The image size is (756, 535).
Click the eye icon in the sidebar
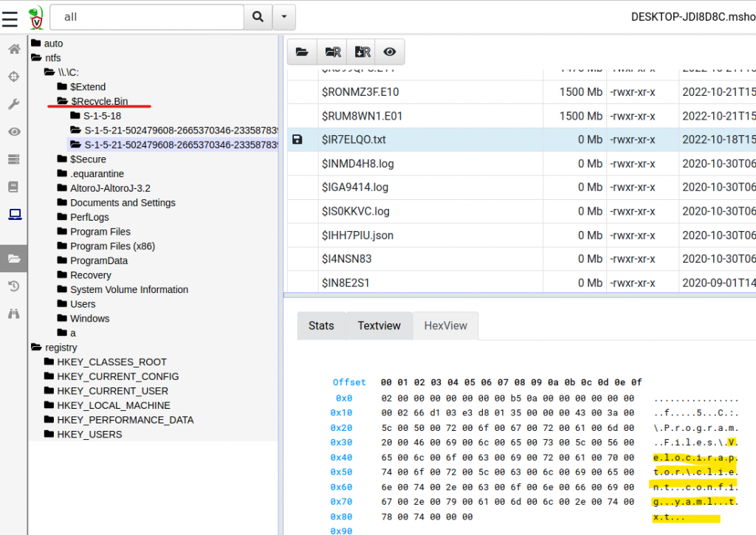coord(14,131)
